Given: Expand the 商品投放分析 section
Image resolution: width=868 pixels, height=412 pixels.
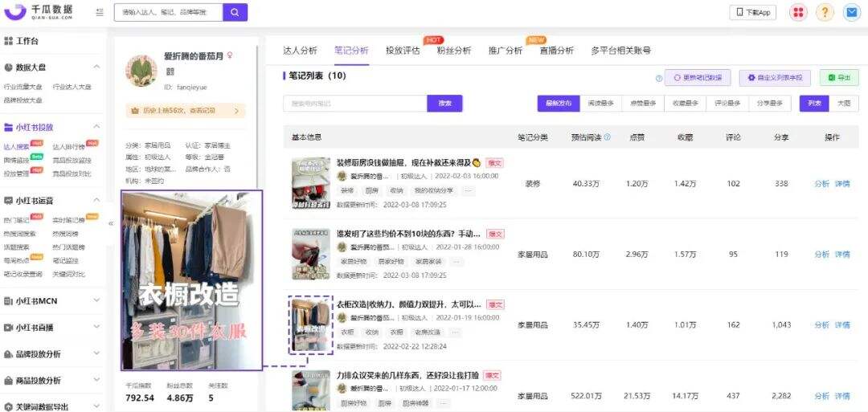Looking at the screenshot, I should coord(52,381).
